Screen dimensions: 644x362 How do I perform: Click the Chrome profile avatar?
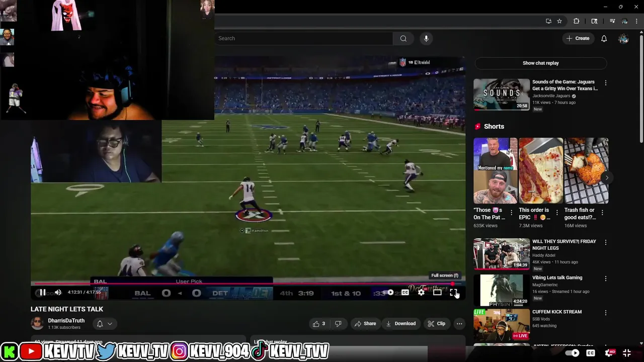click(x=624, y=21)
